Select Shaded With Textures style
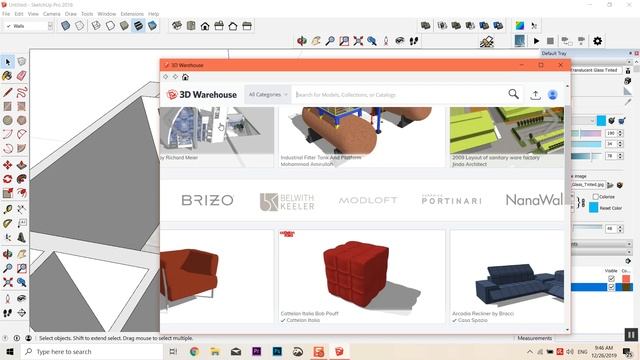 (138, 26)
